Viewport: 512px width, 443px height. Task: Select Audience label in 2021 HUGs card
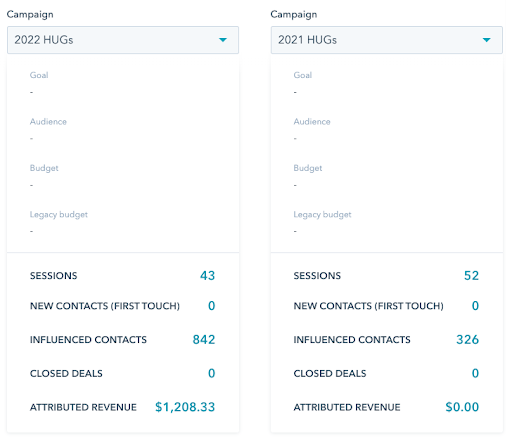pyautogui.click(x=312, y=122)
